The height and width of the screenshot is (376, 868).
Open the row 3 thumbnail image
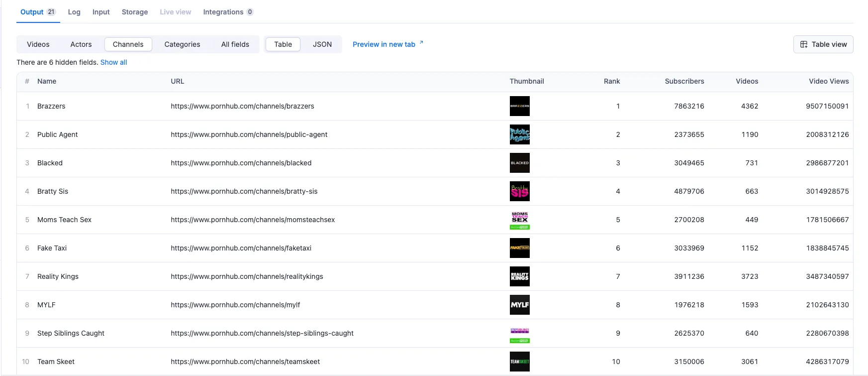[520, 163]
